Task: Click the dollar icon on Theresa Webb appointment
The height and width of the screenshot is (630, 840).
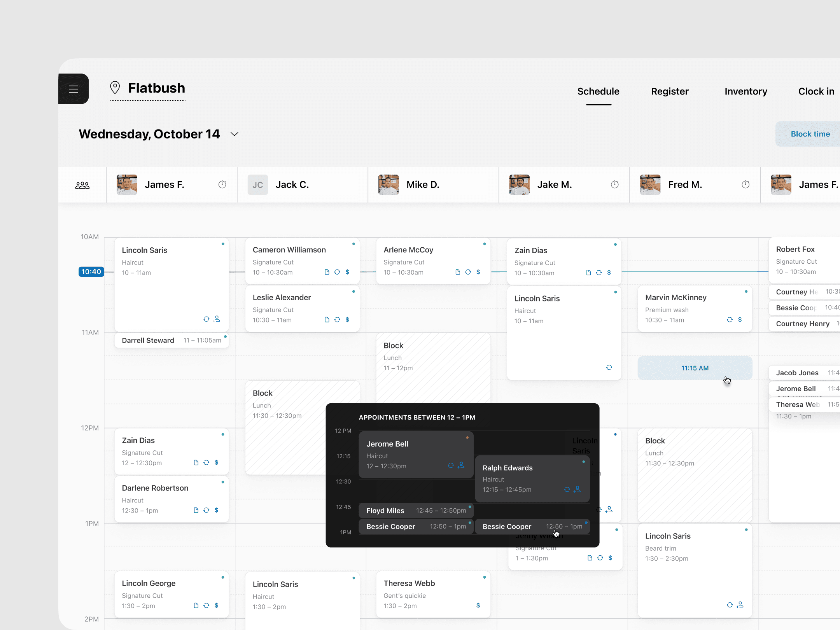Action: (478, 605)
